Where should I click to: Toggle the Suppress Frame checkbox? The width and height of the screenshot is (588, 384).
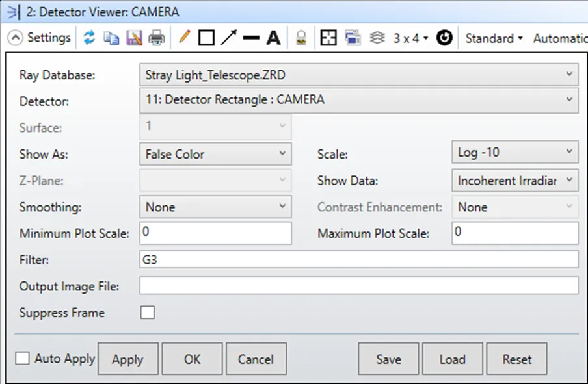click(x=148, y=313)
